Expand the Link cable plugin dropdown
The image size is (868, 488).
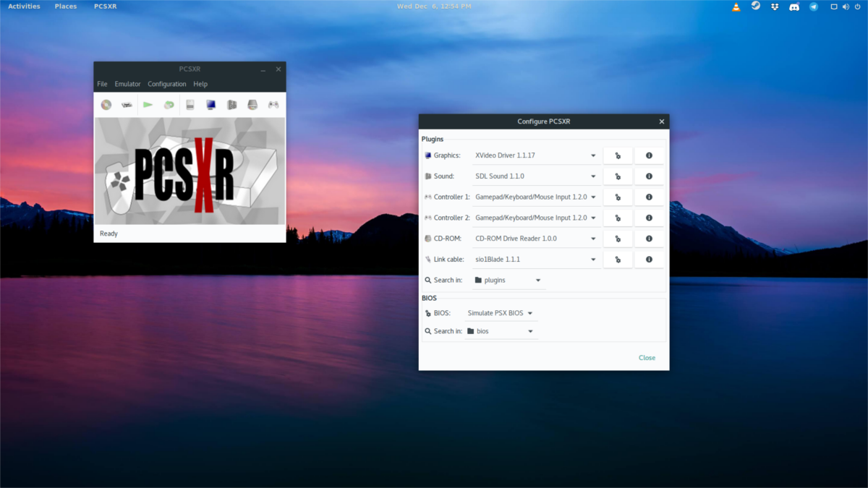536,259
